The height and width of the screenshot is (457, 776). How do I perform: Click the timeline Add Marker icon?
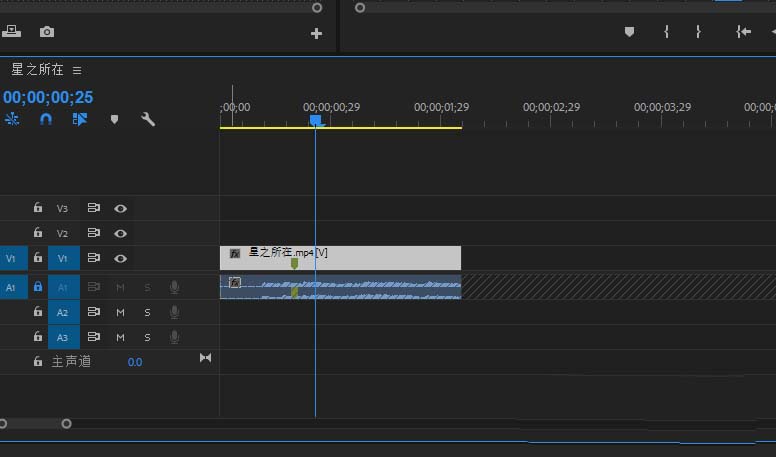[x=114, y=119]
